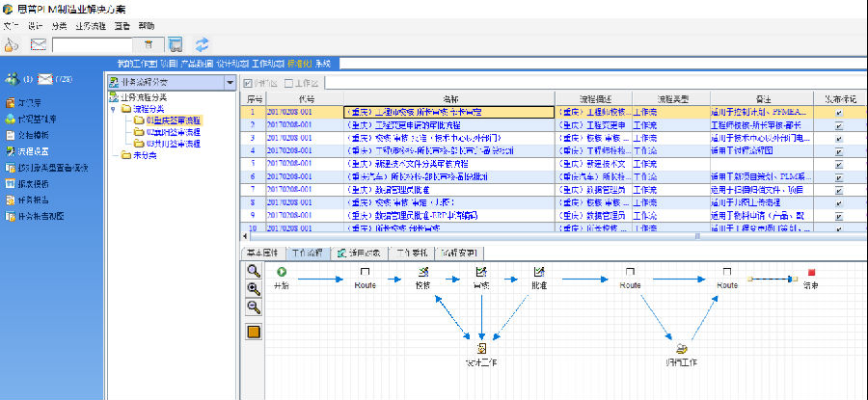Image resolution: width=868 pixels, height=400 pixels.
Task: Click the refresh arrows icon in toolbar
Action: pos(203,44)
